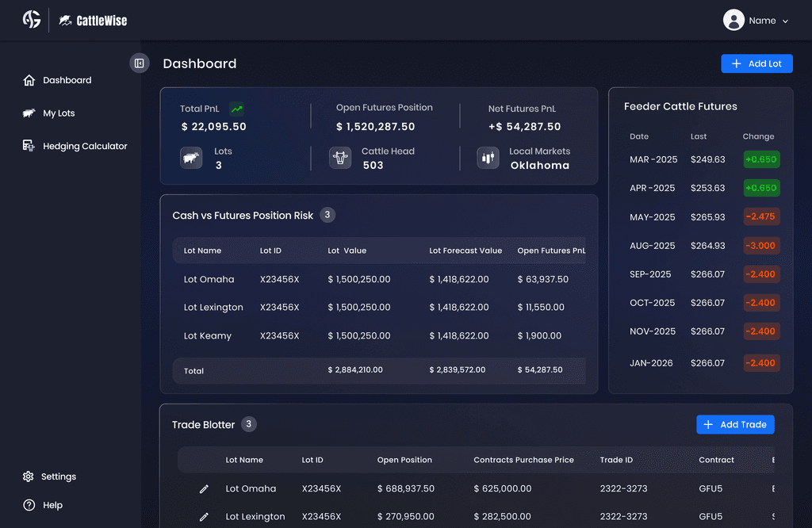812x528 pixels.
Task: Expand the Name account dropdown chevron
Action: (785, 21)
